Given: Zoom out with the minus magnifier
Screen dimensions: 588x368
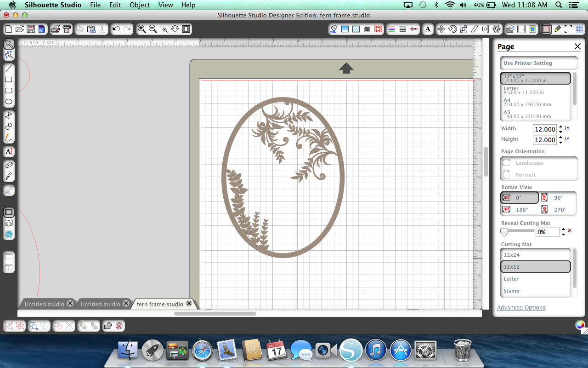Looking at the screenshot, I should tap(153, 29).
